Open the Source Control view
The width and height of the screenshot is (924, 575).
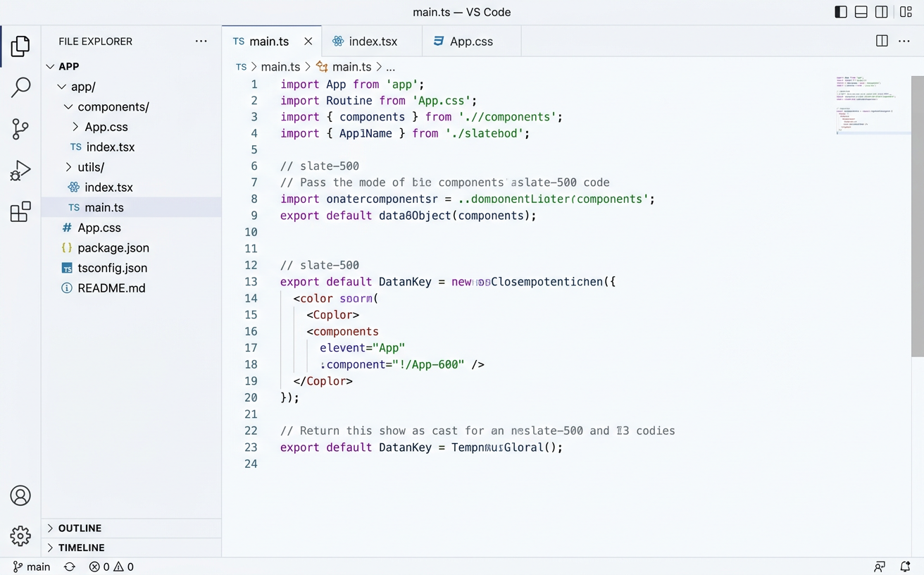tap(20, 129)
